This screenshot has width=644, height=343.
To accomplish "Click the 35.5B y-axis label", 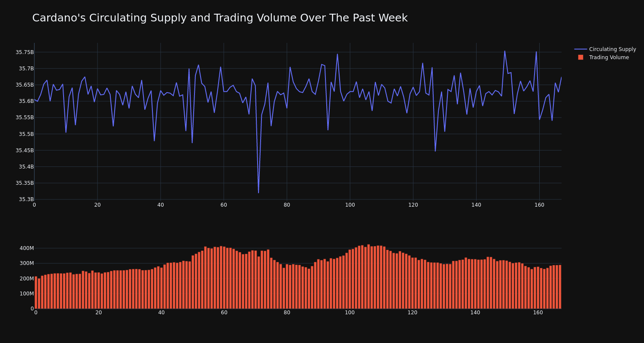I will (26, 134).
